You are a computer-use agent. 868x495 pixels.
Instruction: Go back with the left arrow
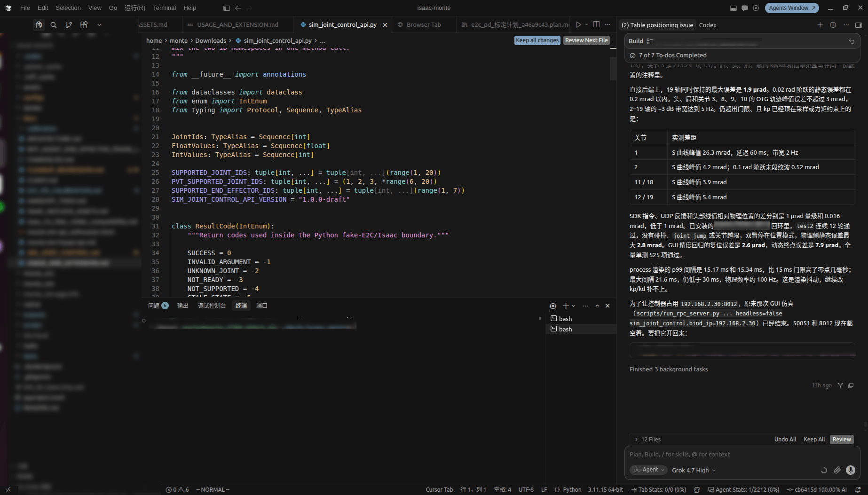click(238, 8)
